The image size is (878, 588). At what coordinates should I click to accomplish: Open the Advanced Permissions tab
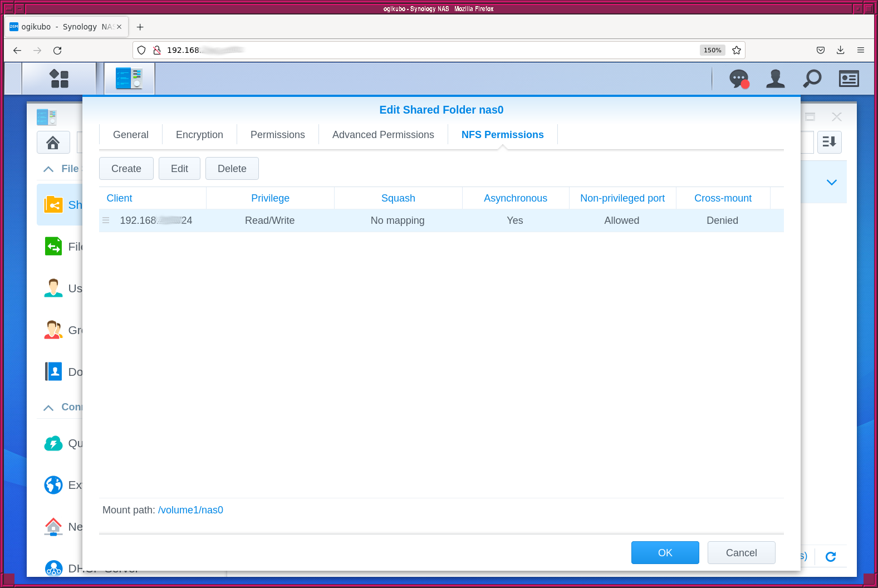tap(383, 135)
